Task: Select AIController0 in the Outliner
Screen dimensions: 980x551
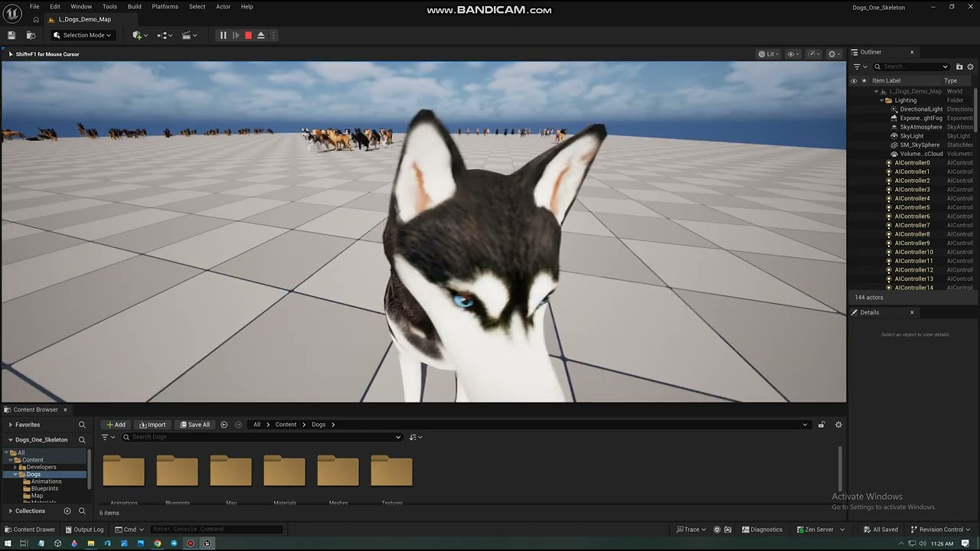Action: (912, 163)
